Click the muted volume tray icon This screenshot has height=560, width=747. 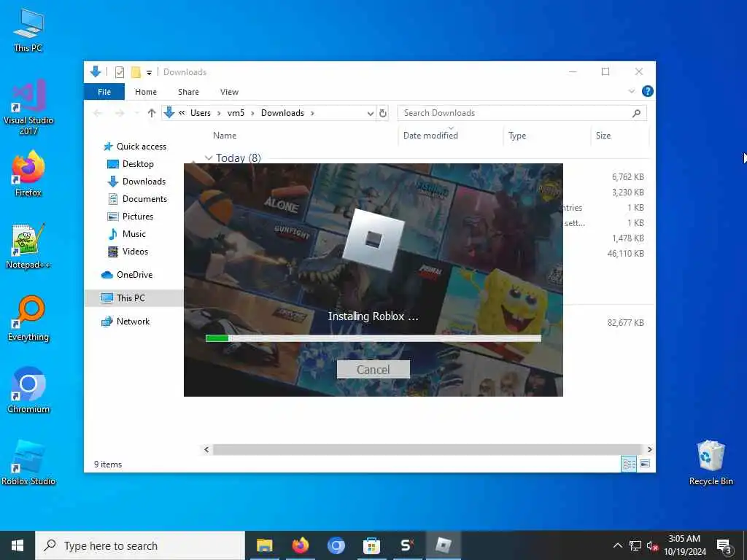652,545
